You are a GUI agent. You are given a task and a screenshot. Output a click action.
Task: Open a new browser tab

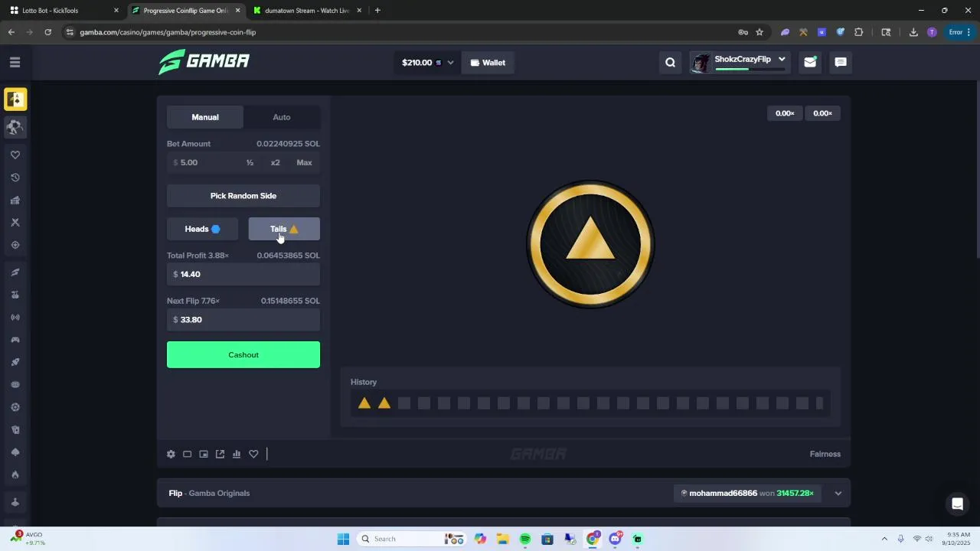(377, 11)
